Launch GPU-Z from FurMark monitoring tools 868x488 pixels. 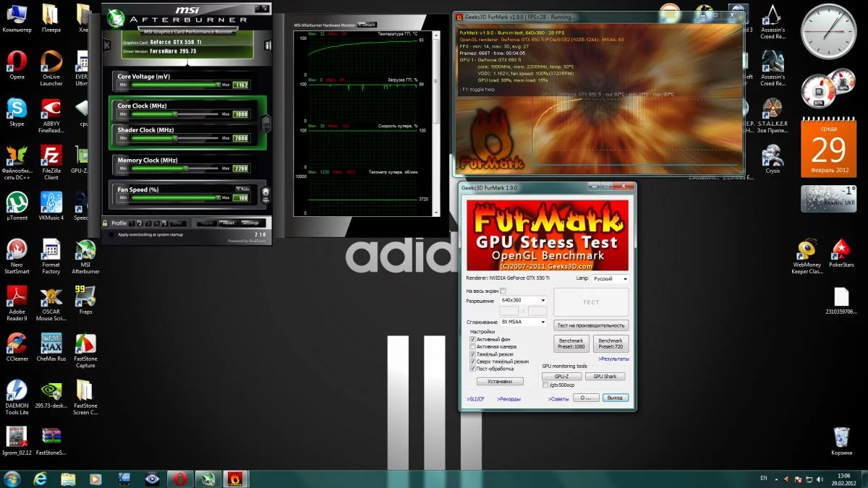[x=562, y=377]
